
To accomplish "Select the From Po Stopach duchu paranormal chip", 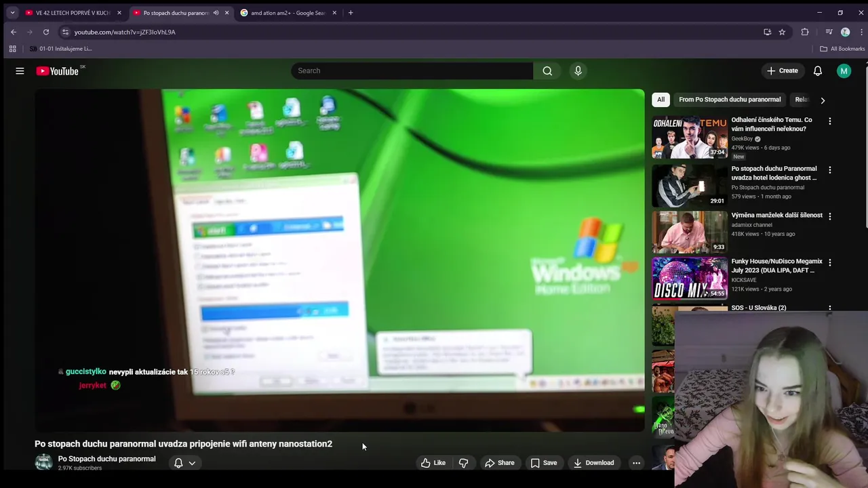I will point(730,100).
